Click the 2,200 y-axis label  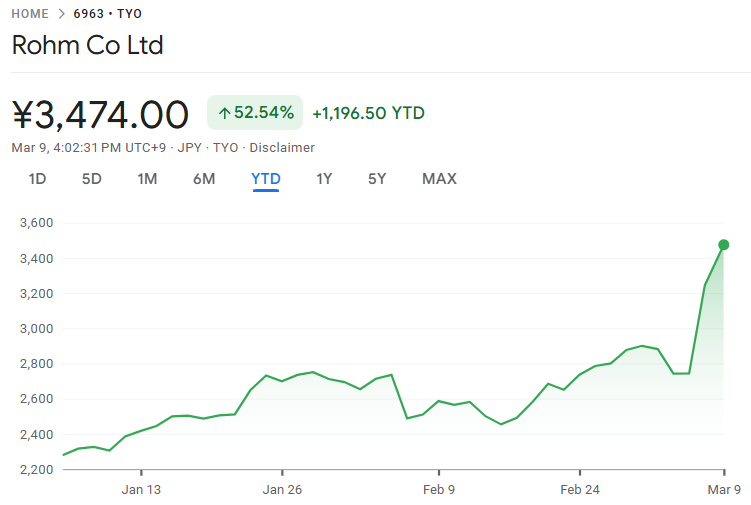click(36, 470)
